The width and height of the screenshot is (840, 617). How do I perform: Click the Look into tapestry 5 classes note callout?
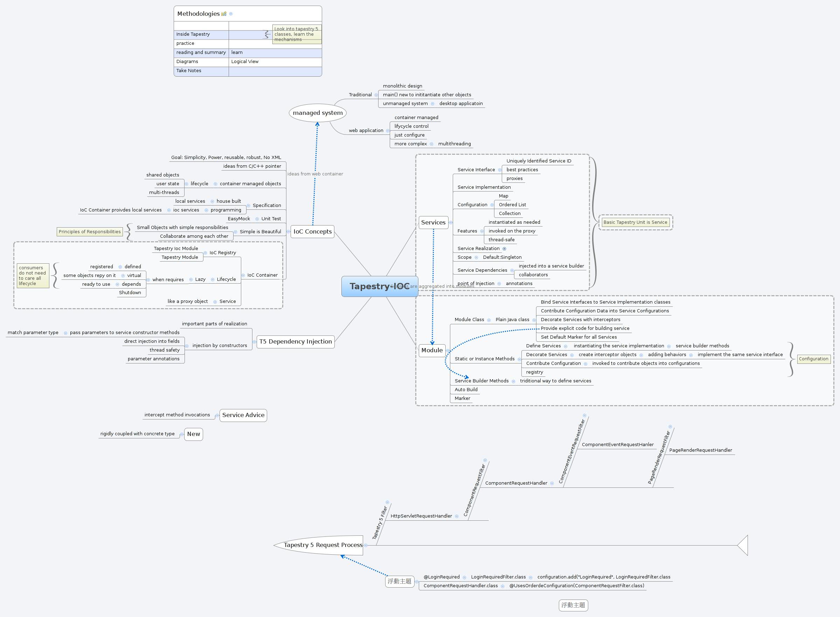(x=297, y=34)
